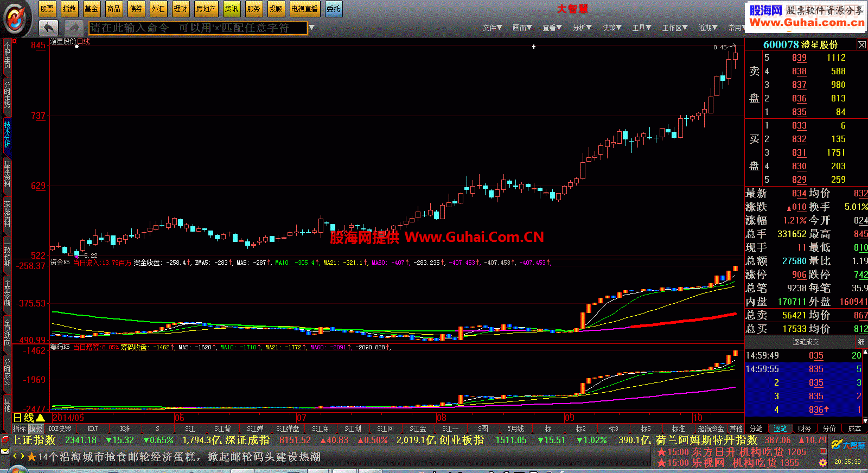
Task: Open the mail envelope icon at bottom left
Action: pyautogui.click(x=5, y=451)
